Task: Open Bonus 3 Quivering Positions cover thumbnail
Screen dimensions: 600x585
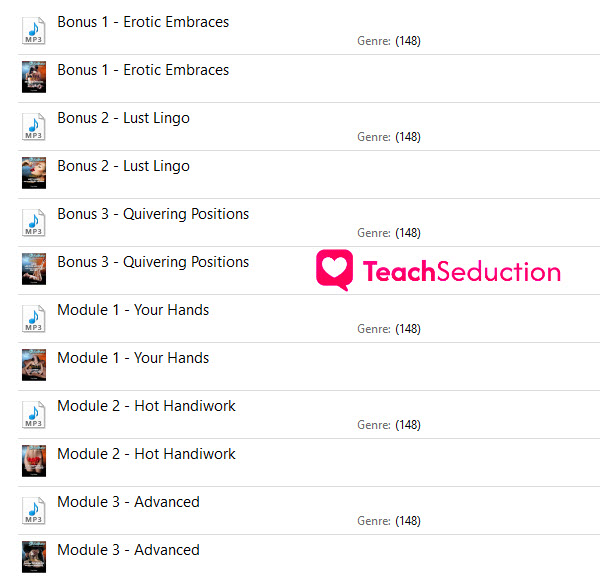Action: [x=34, y=269]
